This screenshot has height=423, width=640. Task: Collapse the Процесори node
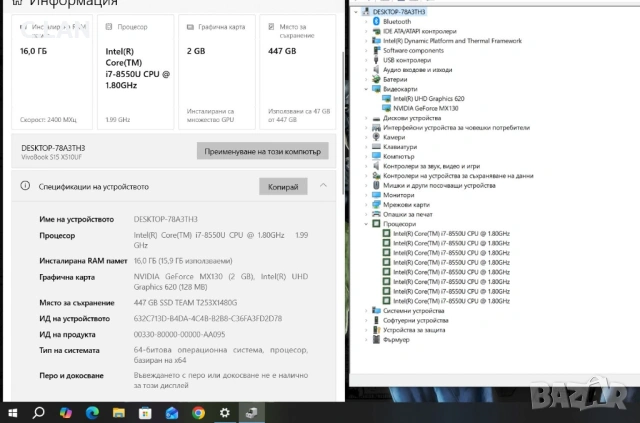(366, 224)
